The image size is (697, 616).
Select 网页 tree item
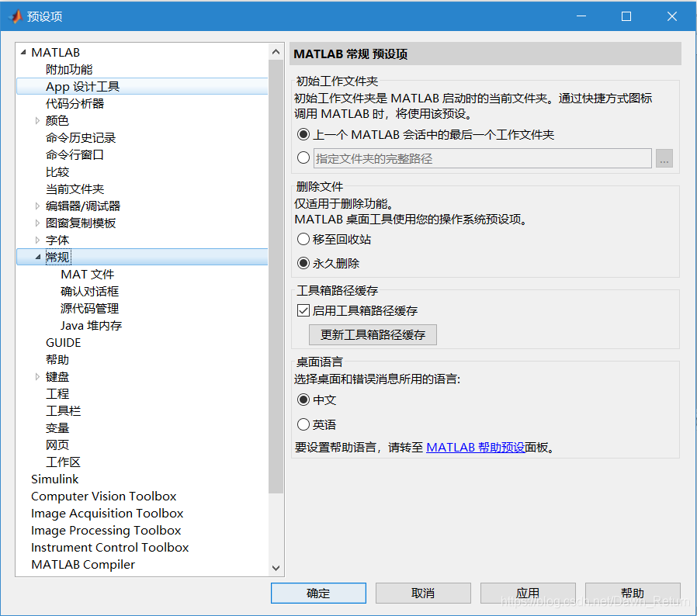(x=57, y=445)
